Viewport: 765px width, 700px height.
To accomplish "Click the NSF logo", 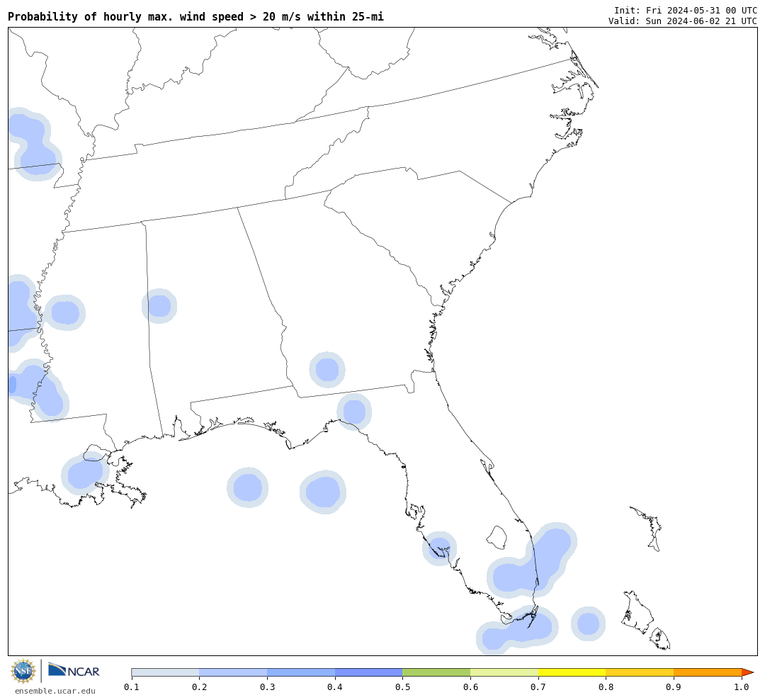I will click(x=23, y=671).
